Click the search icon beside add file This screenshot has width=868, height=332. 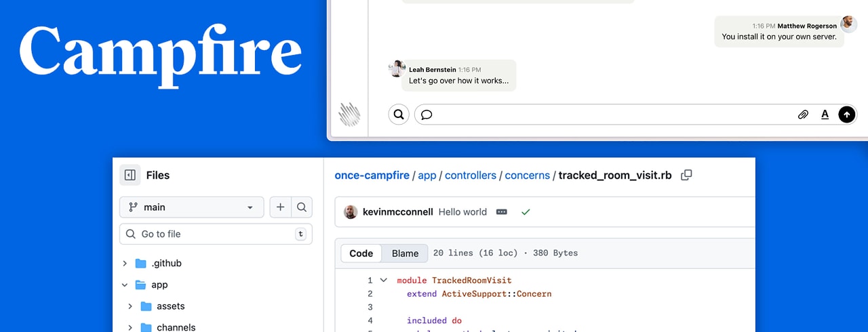[302, 207]
